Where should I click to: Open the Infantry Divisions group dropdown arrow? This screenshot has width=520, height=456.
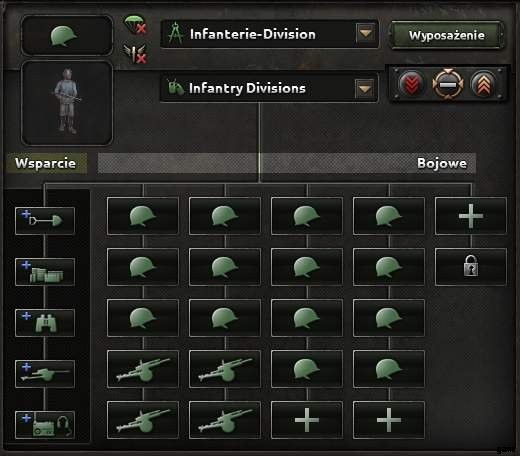[365, 89]
